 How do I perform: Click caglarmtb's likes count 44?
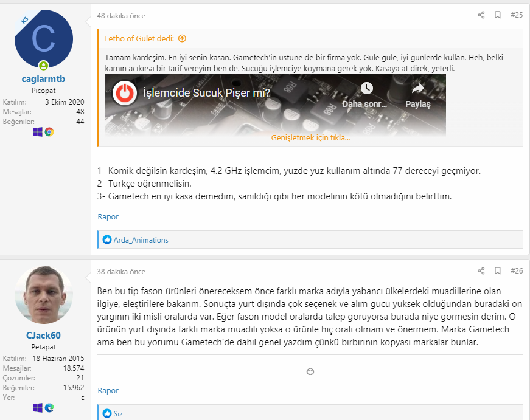click(80, 122)
